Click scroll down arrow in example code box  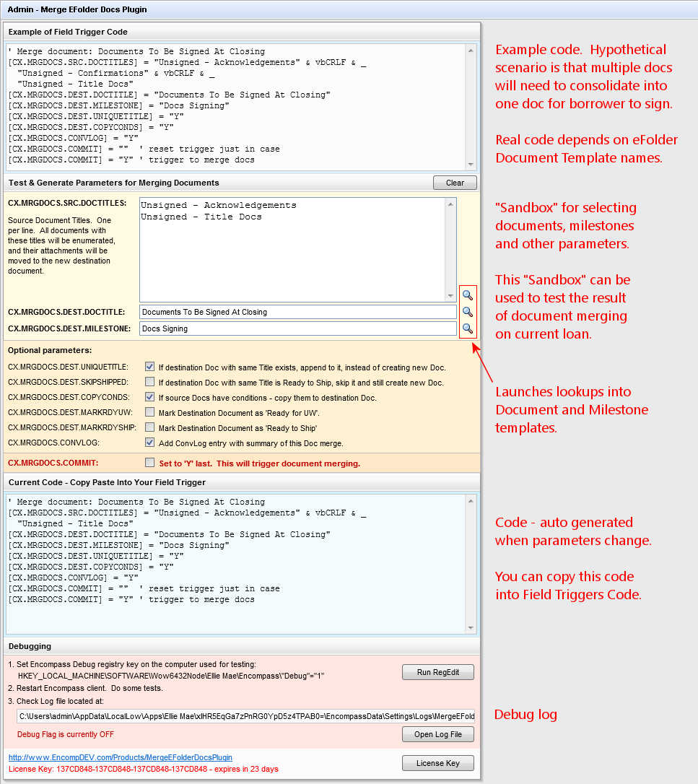[471, 165]
